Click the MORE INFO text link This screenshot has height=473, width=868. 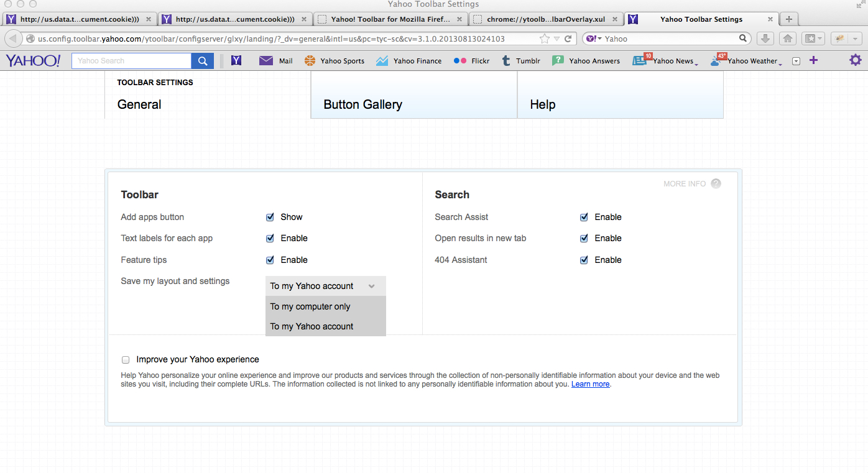(685, 183)
